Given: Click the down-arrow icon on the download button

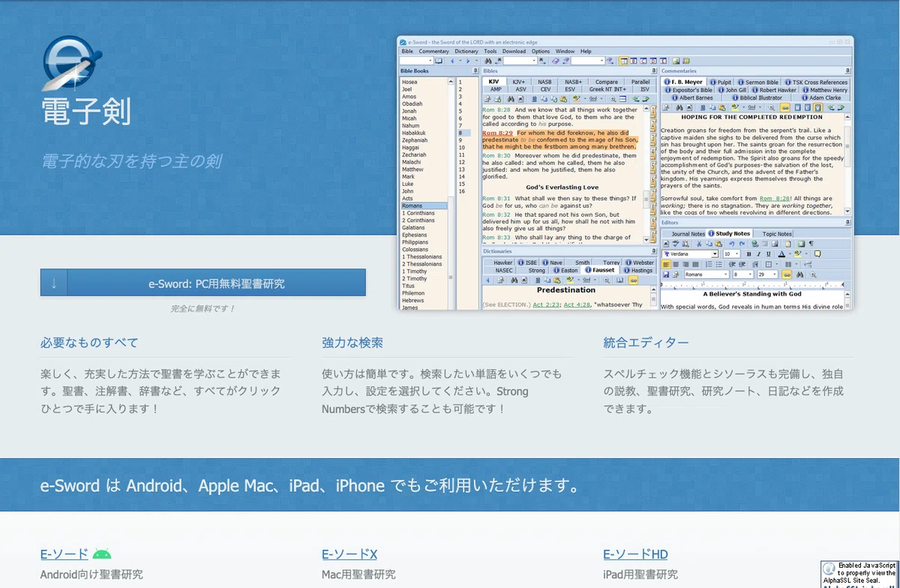Looking at the screenshot, I should coord(54,283).
